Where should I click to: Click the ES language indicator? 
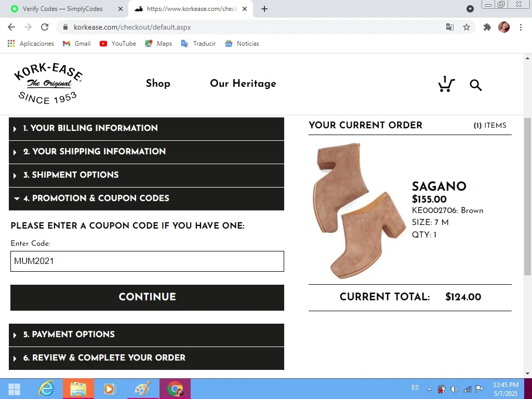[415, 388]
